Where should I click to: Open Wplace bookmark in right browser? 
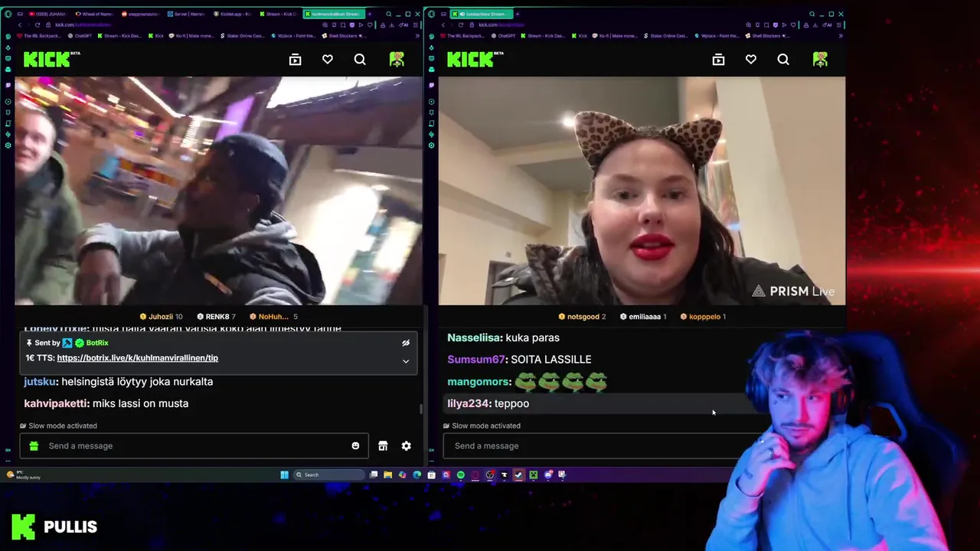click(x=716, y=36)
